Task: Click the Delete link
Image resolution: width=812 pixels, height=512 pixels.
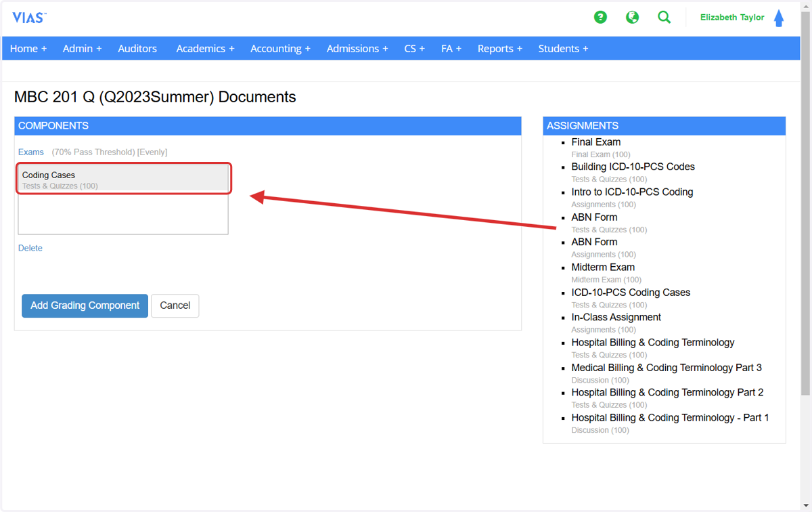Action: (30, 249)
